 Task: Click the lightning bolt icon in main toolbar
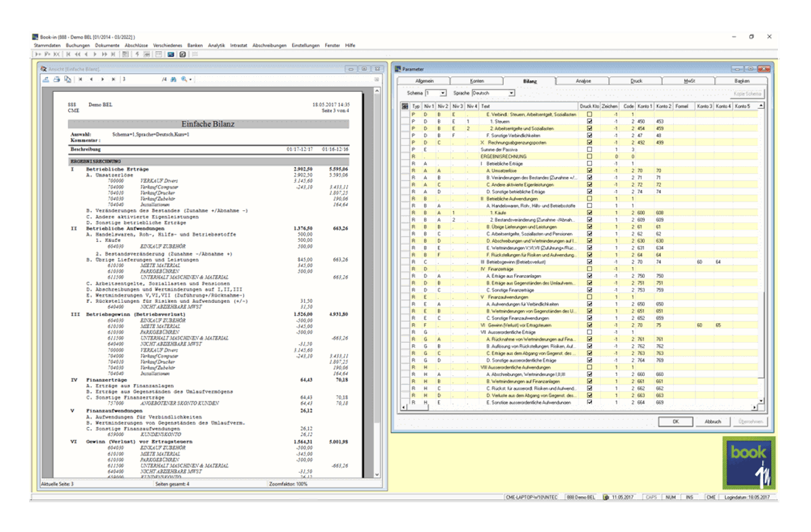click(137, 54)
